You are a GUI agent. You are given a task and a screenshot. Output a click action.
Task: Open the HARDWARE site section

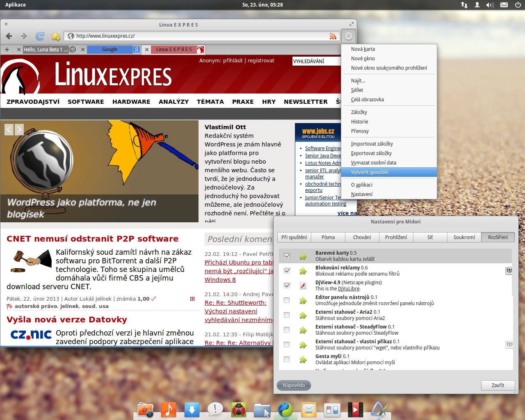point(131,102)
